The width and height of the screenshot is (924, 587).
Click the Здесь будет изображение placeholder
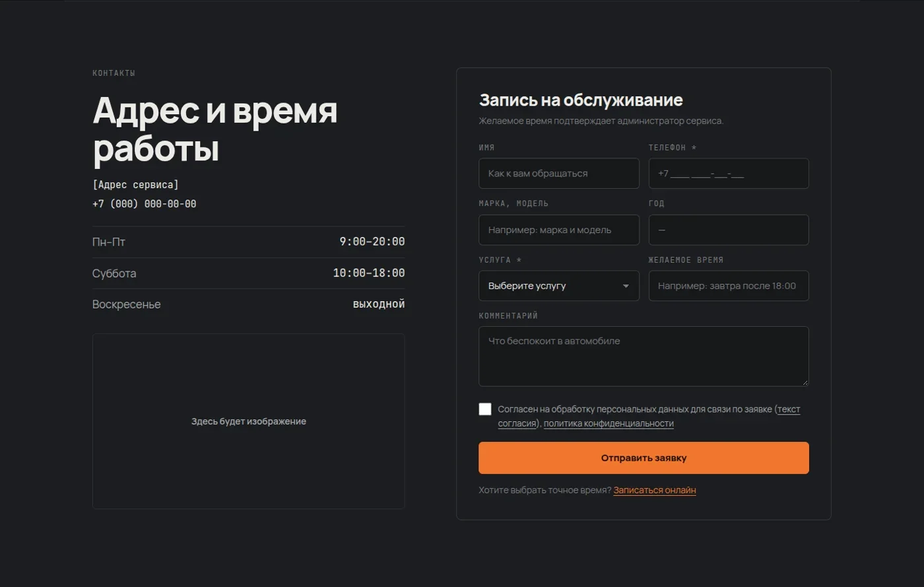[249, 421]
